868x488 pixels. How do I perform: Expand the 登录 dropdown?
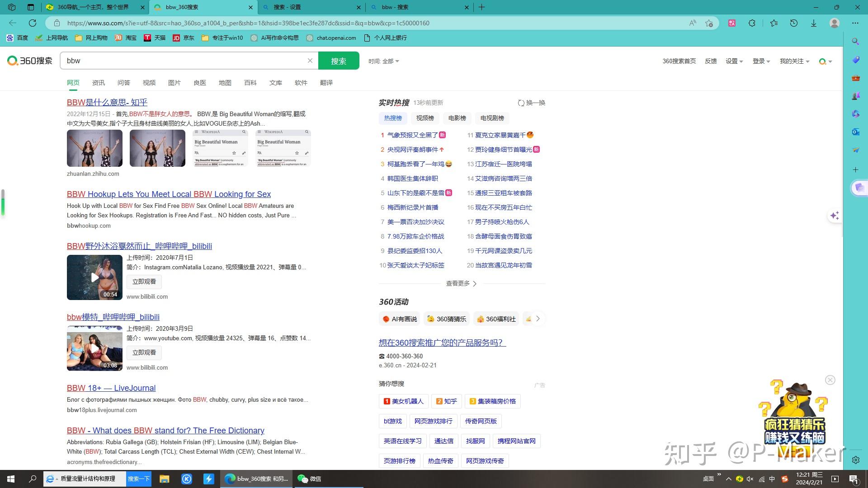[x=761, y=61]
